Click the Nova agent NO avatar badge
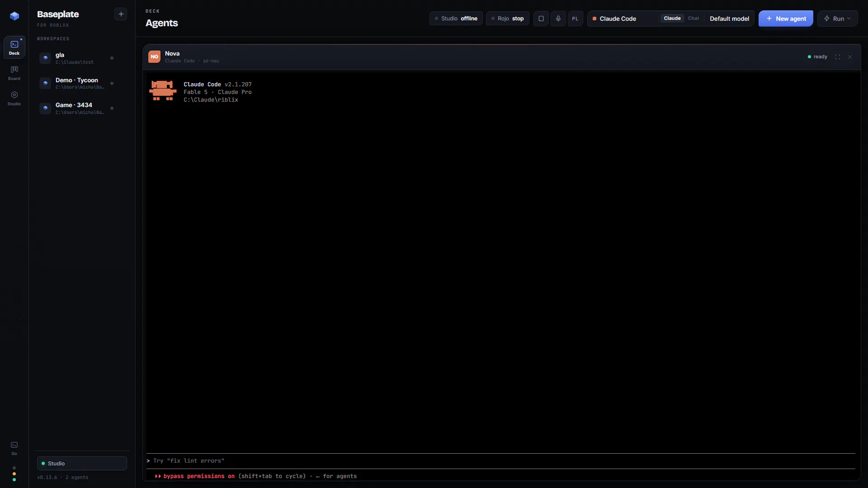The width and height of the screenshot is (868, 488). pyautogui.click(x=154, y=57)
